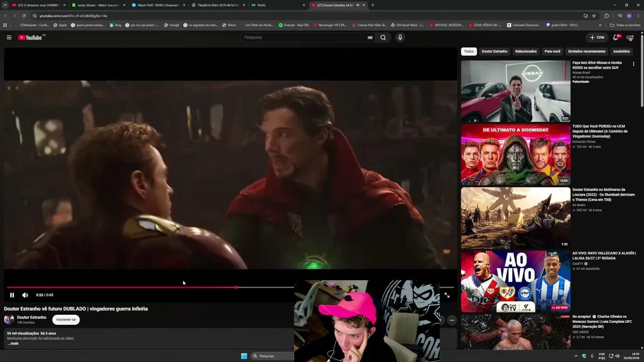Open more actions menu below the video
Viewport: 644px width, 362px height.
coord(452,320)
